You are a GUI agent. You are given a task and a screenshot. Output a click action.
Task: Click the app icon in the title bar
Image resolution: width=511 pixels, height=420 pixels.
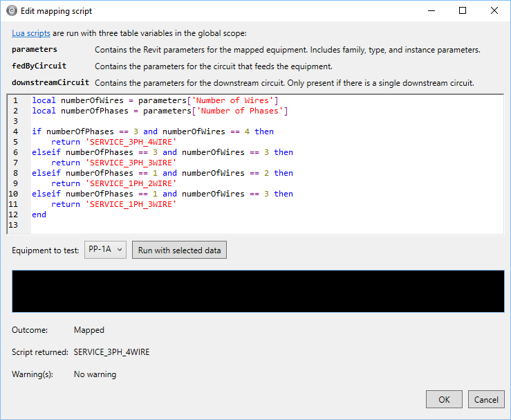click(12, 11)
